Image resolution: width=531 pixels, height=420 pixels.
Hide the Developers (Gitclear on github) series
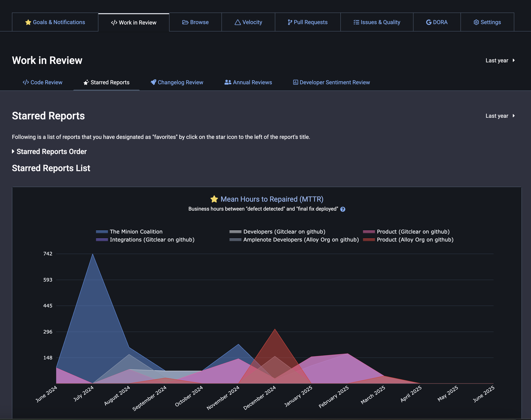(284, 232)
